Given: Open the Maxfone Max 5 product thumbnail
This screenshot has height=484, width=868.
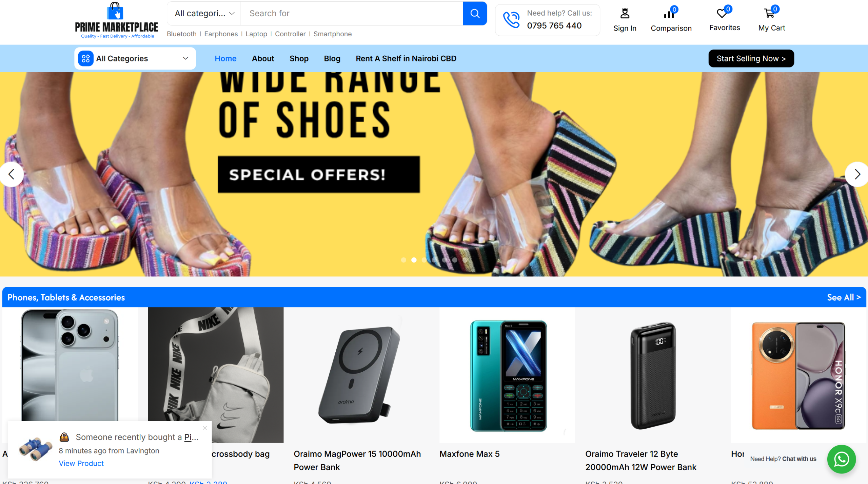Looking at the screenshot, I should [x=507, y=375].
